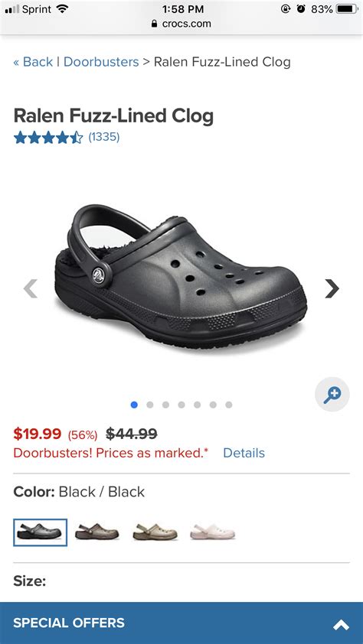Select the second image carousel dot
This screenshot has width=363, height=644.
149,405
